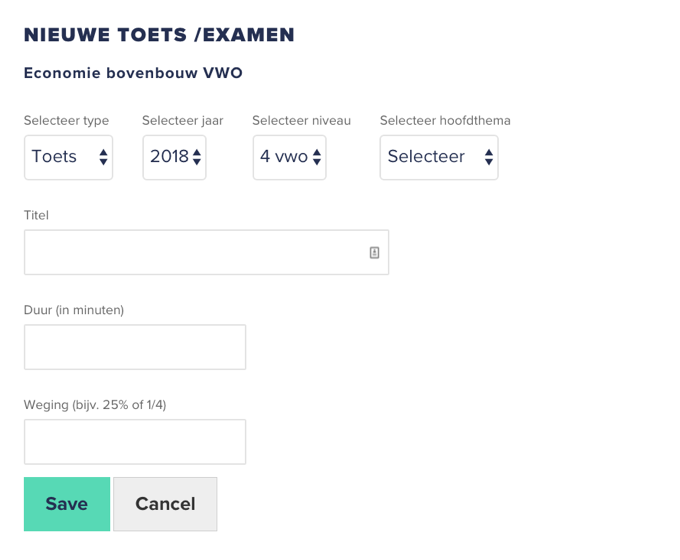The width and height of the screenshot is (680, 560).
Task: Click the Cancel button
Action: point(165,504)
